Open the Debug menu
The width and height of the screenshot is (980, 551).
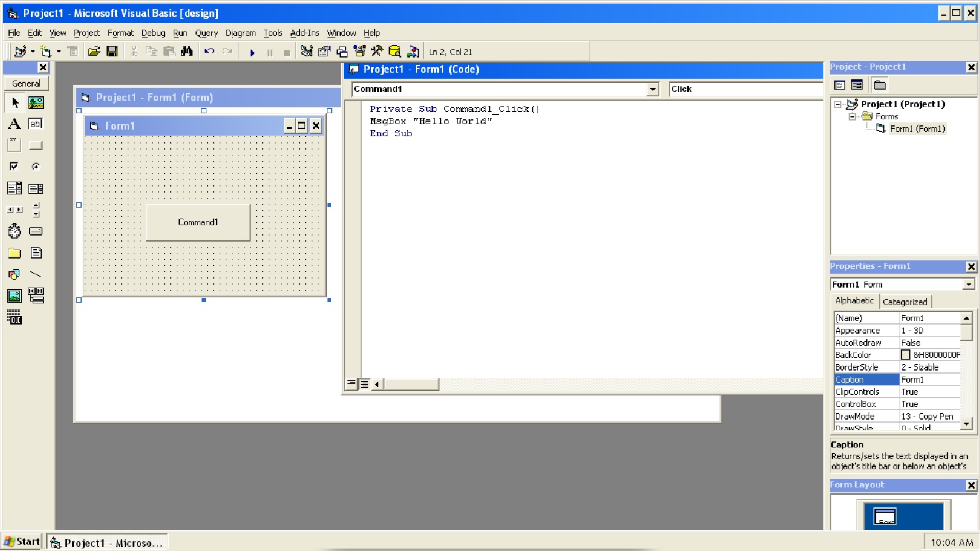coord(153,33)
